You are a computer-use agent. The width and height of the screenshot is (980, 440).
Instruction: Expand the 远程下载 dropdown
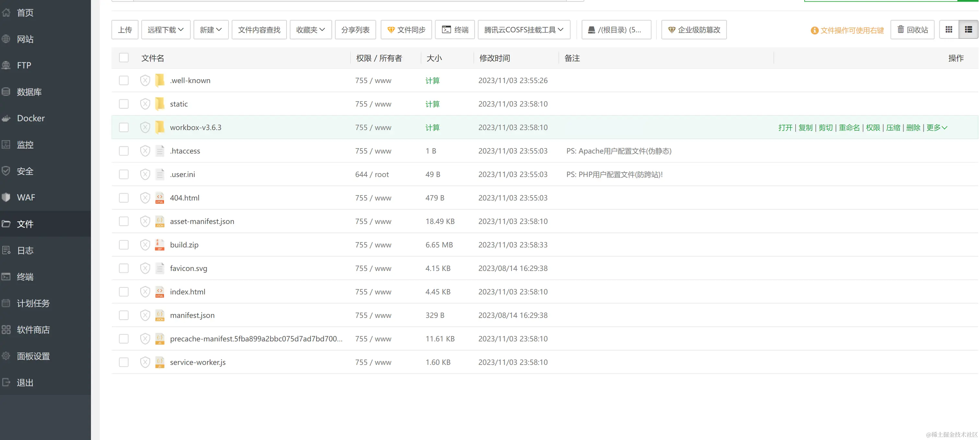pos(166,30)
